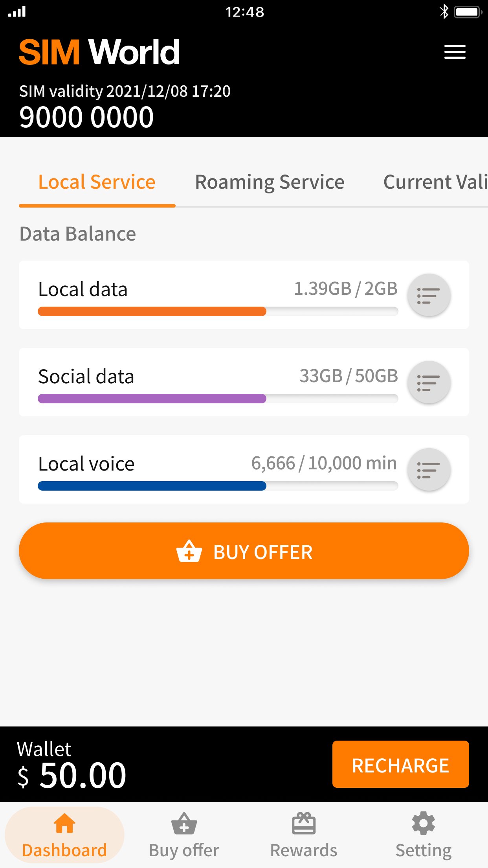Click the blue Local voice progress bar
The image size is (488, 868).
152,486
